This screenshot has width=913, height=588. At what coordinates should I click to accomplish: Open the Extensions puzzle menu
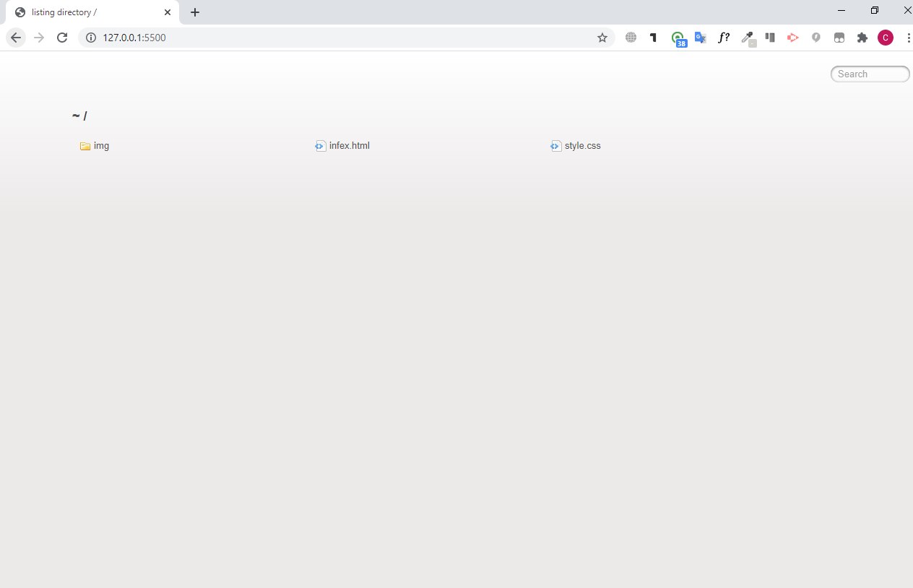(862, 38)
